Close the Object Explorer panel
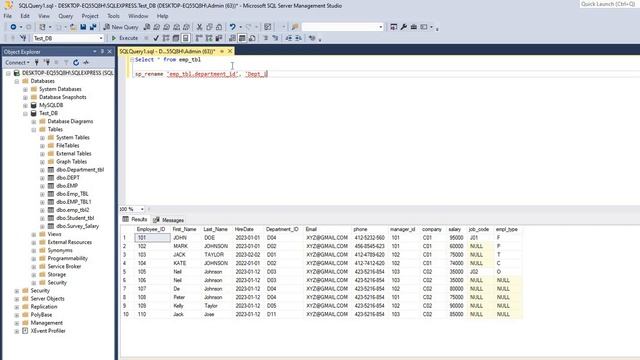 pyautogui.click(x=109, y=51)
